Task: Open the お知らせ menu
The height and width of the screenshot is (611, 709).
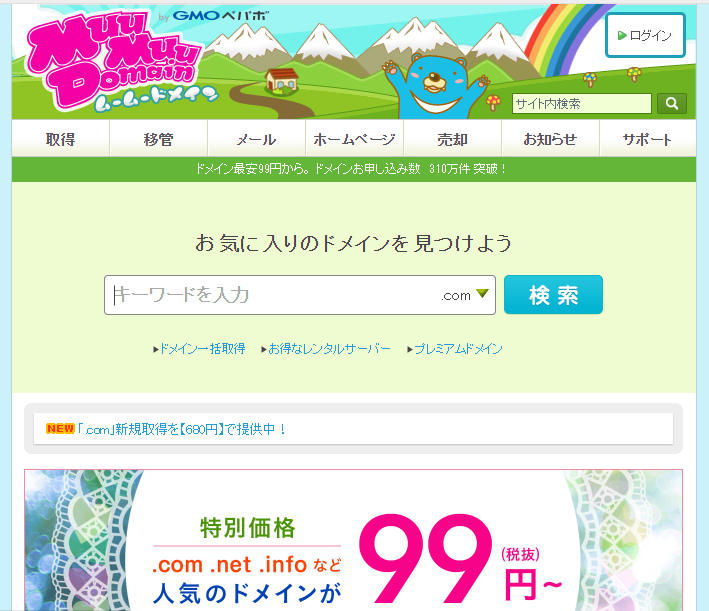Action: click(550, 139)
